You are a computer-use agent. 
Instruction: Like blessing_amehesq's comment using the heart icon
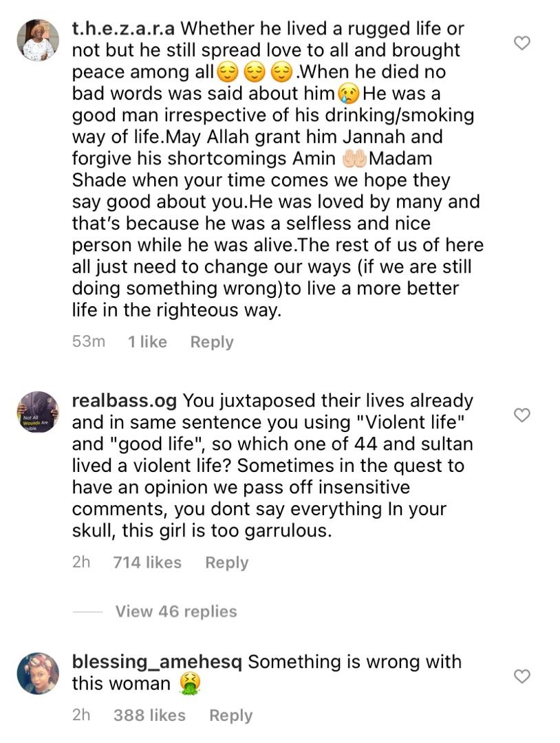pos(523,676)
